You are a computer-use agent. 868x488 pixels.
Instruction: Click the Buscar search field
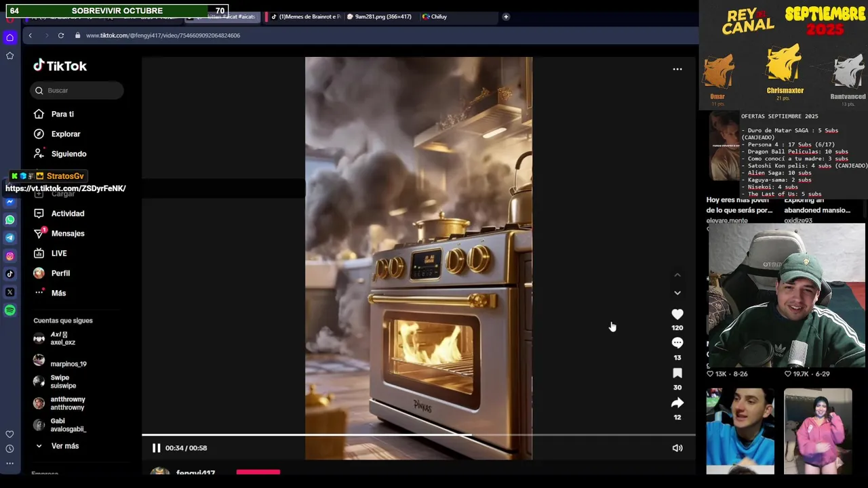click(77, 90)
